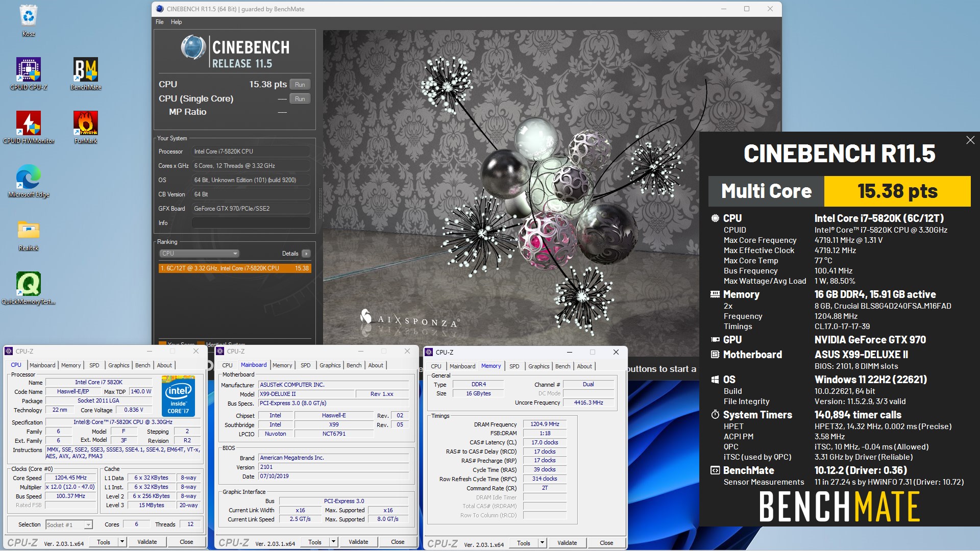
Task: Click the Mainboard Model field X99-DELUXE II
Action: pos(306,394)
